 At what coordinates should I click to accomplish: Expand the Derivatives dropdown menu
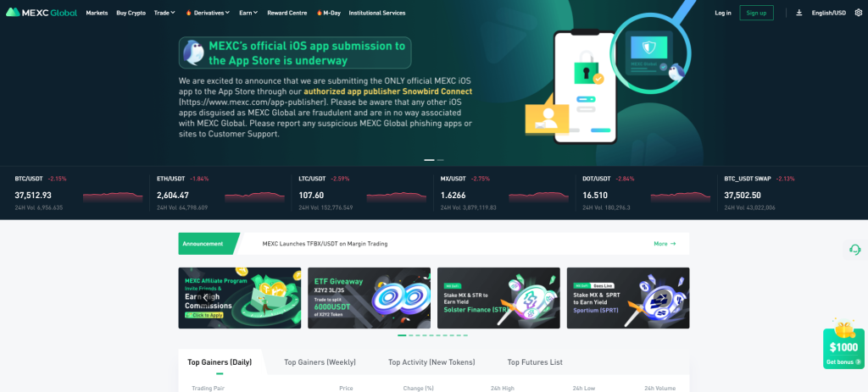[209, 13]
